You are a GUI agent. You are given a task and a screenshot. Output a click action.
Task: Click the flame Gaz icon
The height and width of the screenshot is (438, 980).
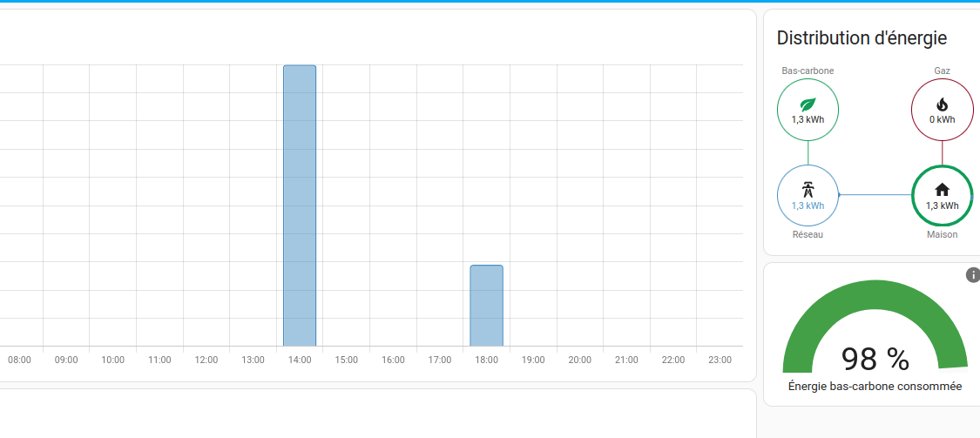[942, 104]
